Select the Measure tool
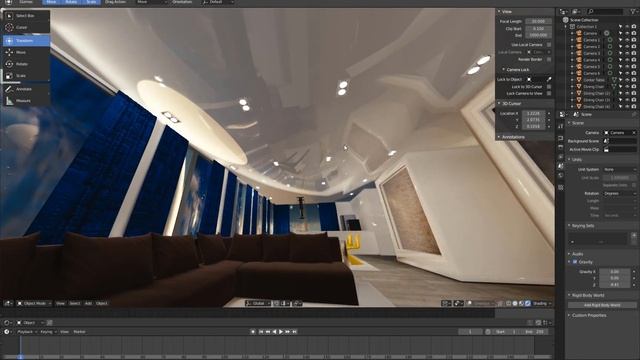The height and width of the screenshot is (360, 640). point(27,101)
